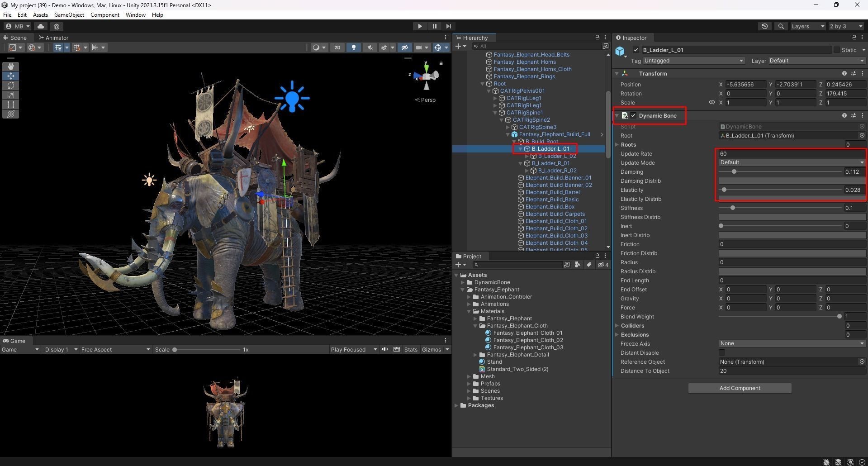Open the Free Aspect dropdown
This screenshot has height=466, width=868.
115,349
